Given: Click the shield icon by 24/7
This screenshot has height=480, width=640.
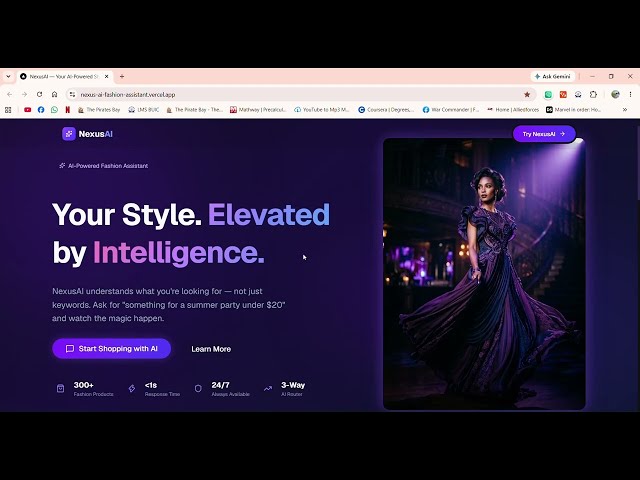Looking at the screenshot, I should [198, 388].
